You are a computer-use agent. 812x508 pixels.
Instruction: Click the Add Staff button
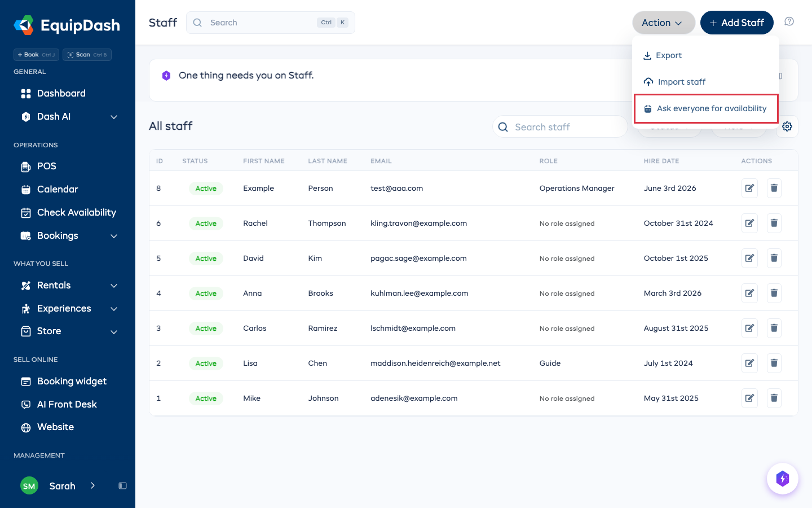(736, 23)
